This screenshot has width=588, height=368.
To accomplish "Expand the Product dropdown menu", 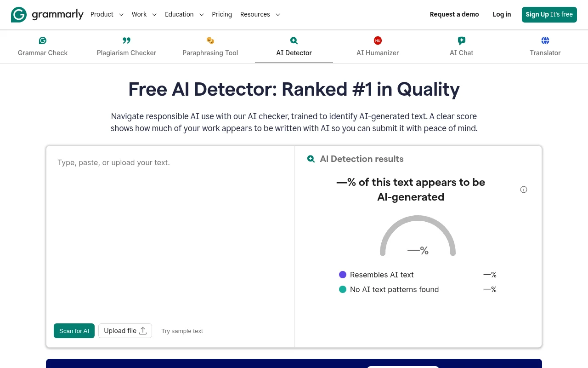I will click(107, 14).
